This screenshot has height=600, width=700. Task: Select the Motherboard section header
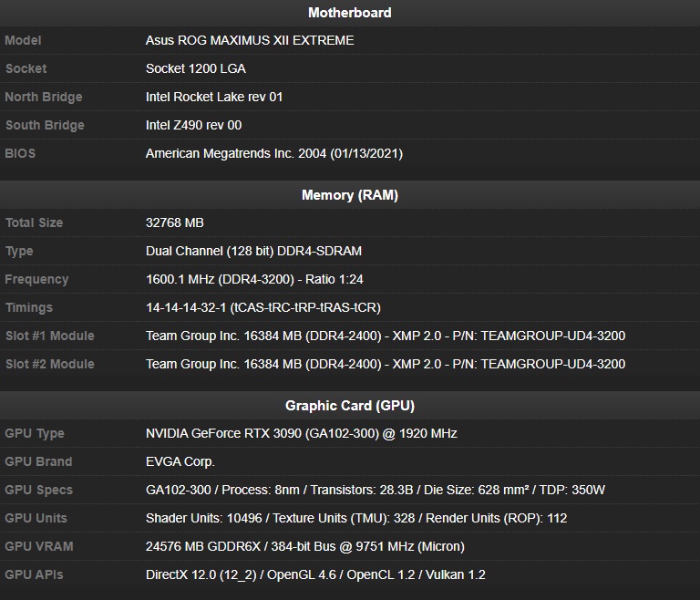click(350, 13)
